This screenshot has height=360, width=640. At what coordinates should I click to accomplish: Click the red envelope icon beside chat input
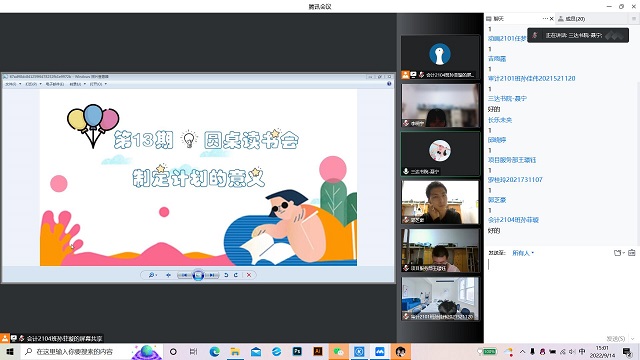pyautogui.click(x=631, y=253)
